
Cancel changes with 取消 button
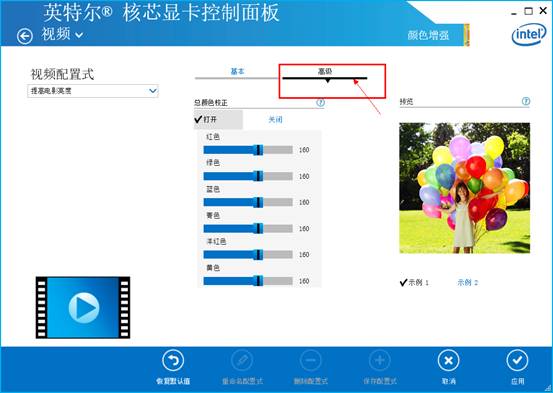[449, 366]
